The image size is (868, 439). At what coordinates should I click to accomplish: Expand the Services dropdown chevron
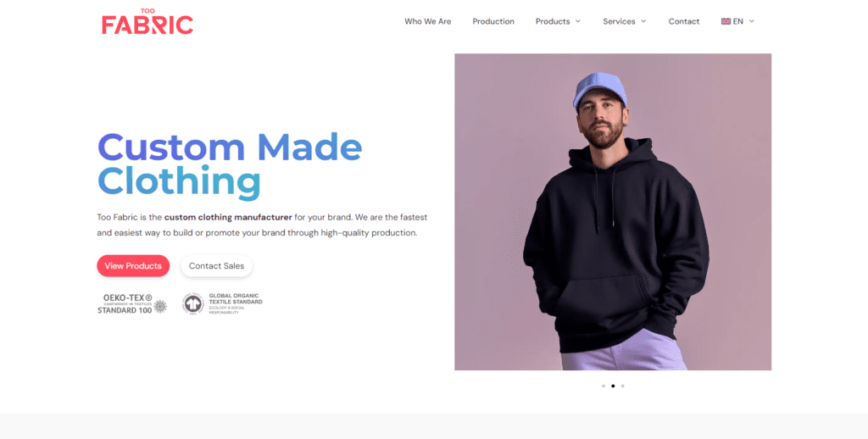pyautogui.click(x=643, y=21)
